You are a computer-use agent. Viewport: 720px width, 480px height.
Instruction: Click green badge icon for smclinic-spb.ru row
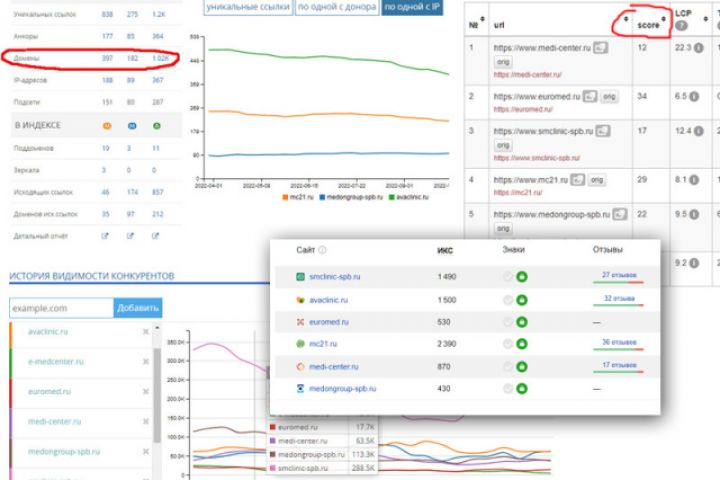522,277
